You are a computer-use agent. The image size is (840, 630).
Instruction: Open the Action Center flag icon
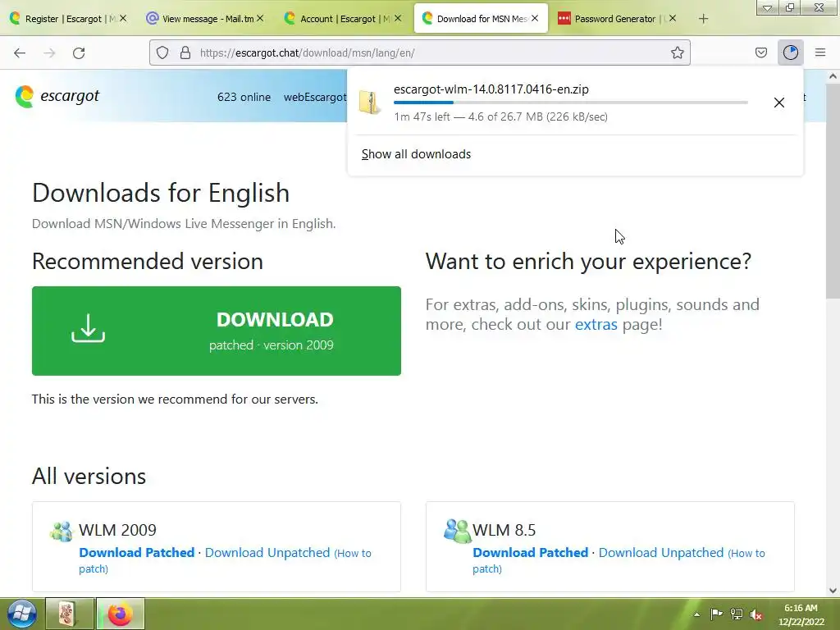point(715,614)
